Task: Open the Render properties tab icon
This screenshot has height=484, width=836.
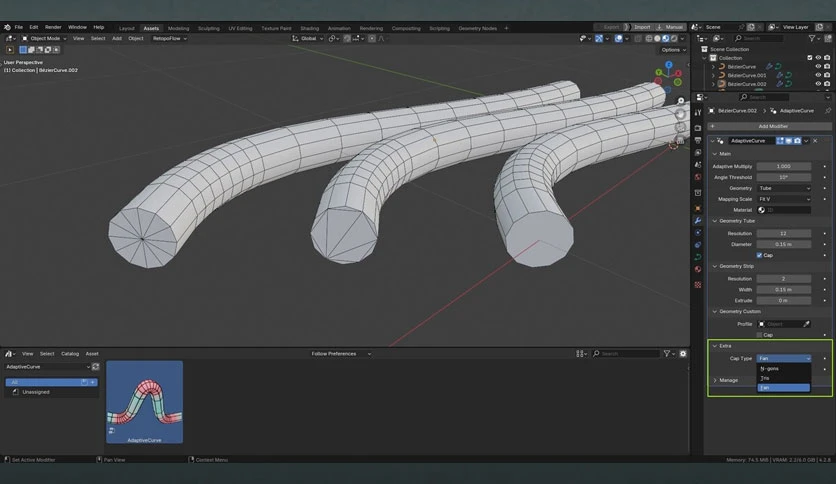Action: (x=698, y=128)
